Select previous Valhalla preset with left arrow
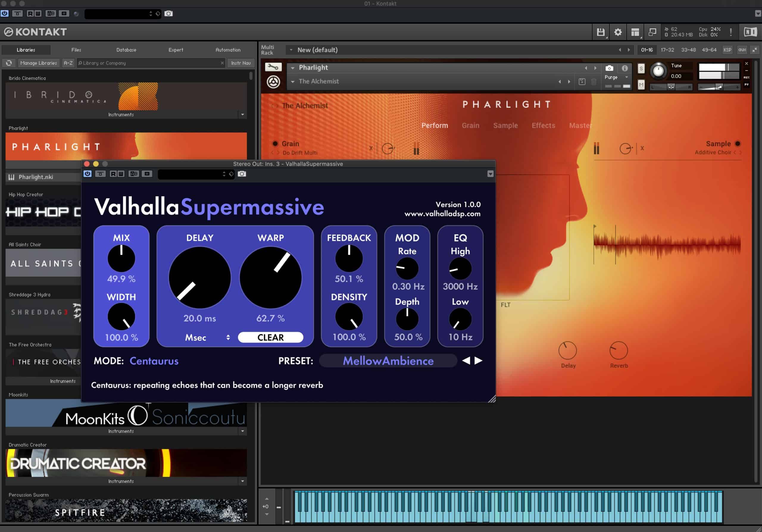The image size is (762, 532). (466, 361)
